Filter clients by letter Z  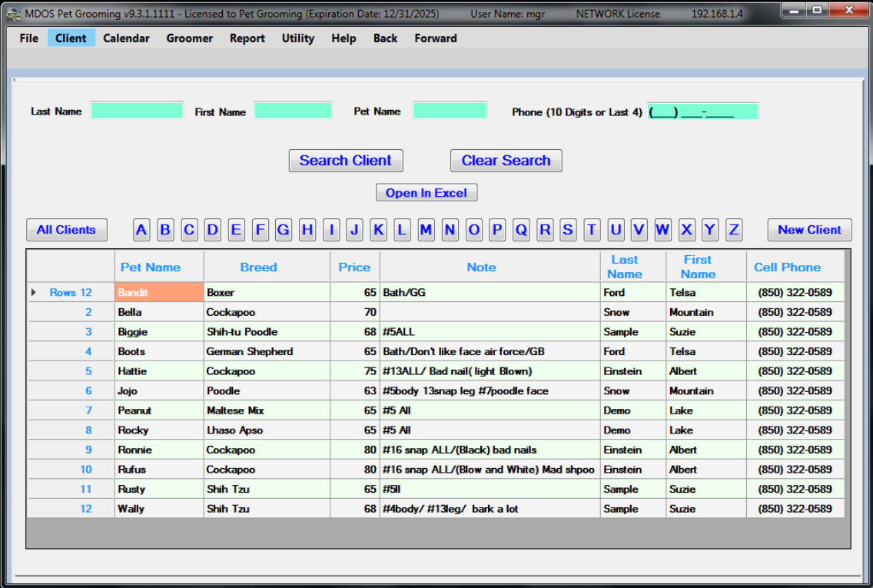[733, 229]
